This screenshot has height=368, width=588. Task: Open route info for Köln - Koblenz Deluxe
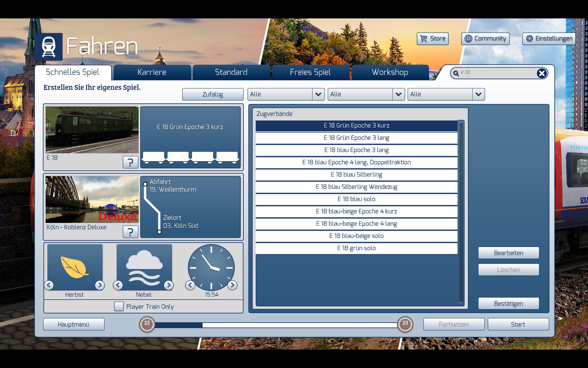coord(130,232)
